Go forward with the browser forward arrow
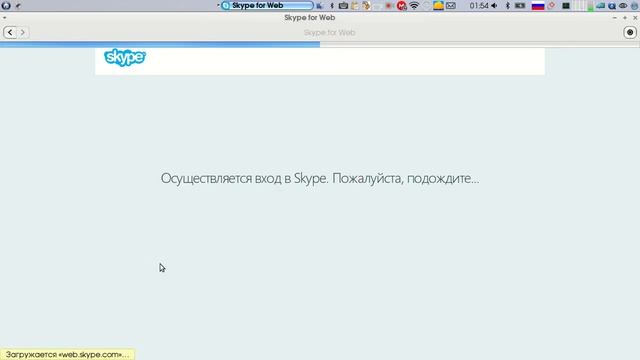The image size is (640, 360). pos(23,32)
